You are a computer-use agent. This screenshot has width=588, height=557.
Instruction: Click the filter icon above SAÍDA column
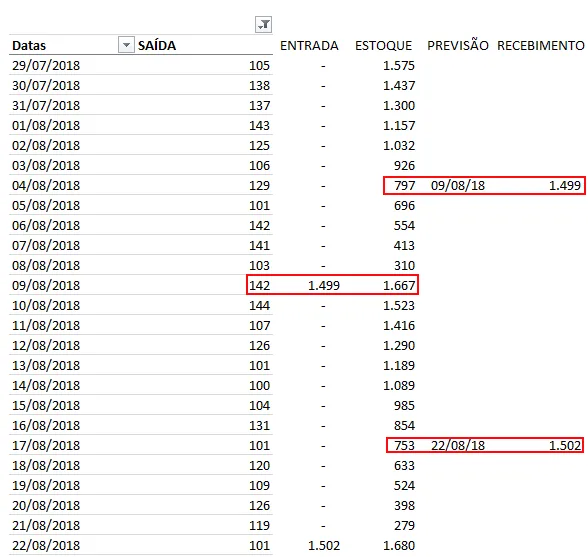(x=263, y=25)
